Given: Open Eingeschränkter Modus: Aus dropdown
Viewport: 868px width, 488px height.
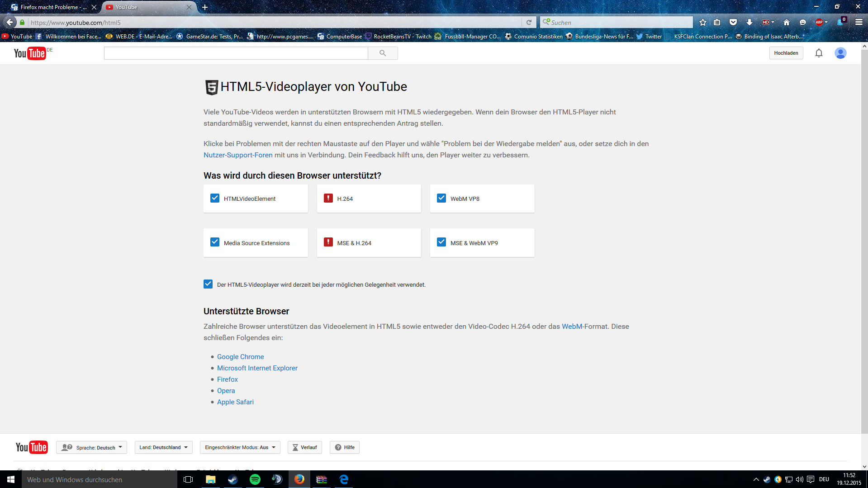Looking at the screenshot, I should click(240, 447).
